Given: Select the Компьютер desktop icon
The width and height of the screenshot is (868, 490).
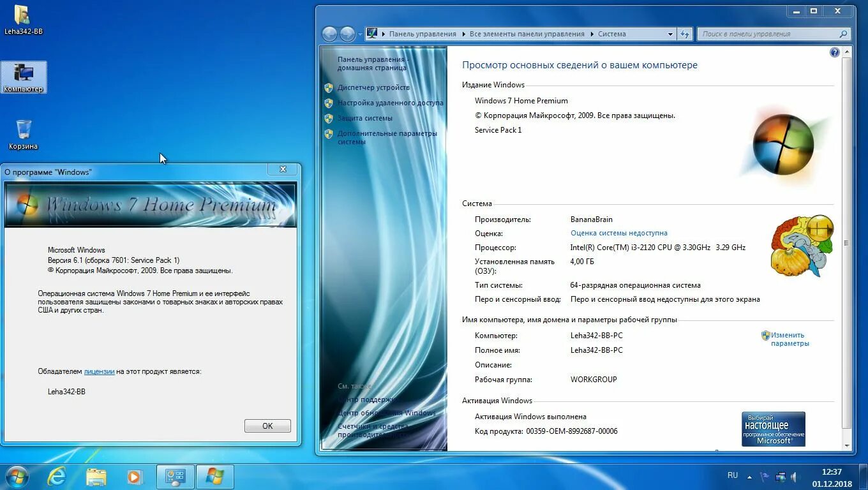Looking at the screenshot, I should click(x=24, y=78).
